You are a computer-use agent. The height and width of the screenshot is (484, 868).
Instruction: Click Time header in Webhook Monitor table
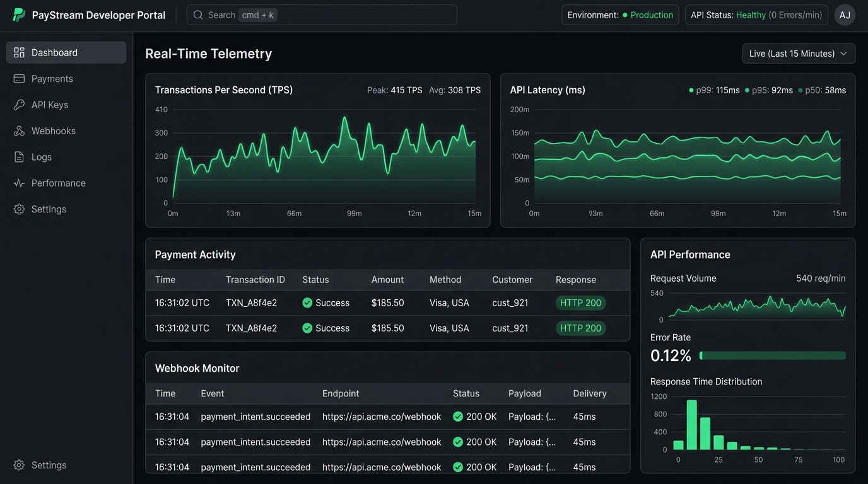pyautogui.click(x=165, y=393)
